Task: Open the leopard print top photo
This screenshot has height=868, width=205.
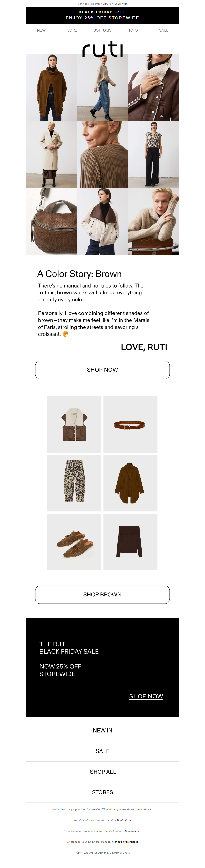Action: [x=153, y=154]
